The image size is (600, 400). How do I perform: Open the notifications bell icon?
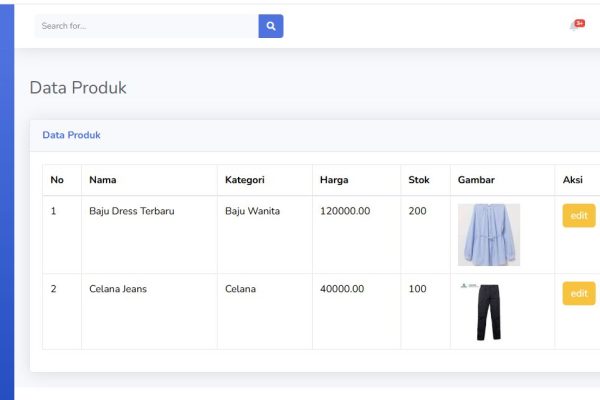575,26
